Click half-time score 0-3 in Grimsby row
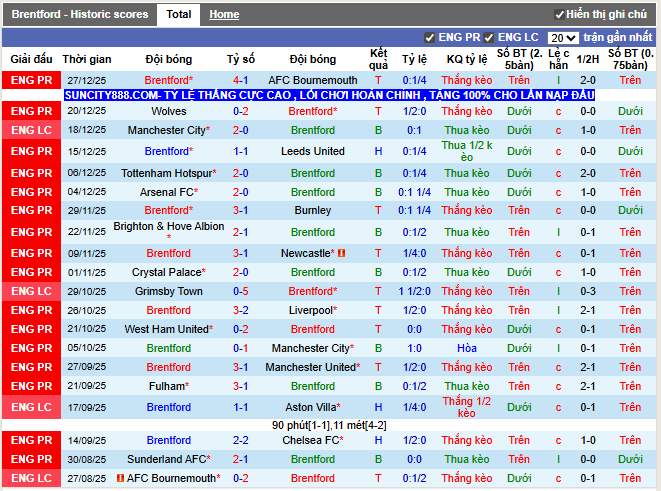 [588, 291]
